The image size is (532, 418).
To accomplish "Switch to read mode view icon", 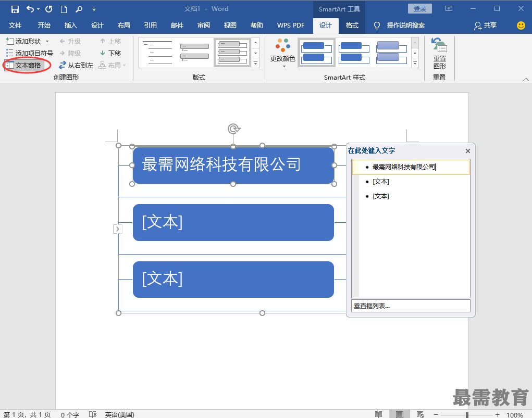I will pos(379,414).
